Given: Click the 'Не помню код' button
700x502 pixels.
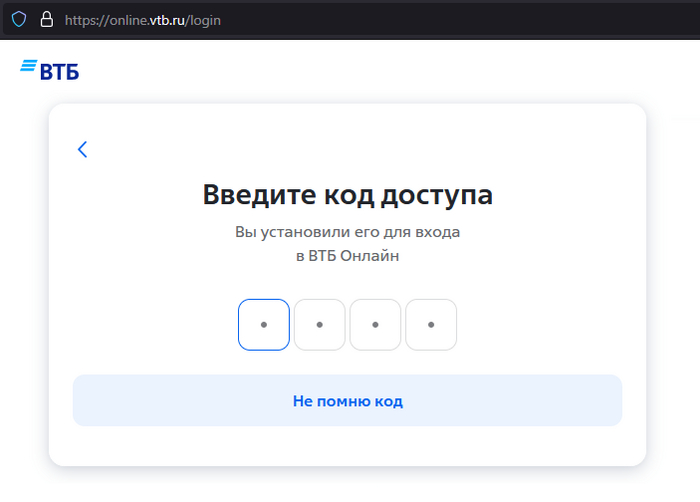Looking at the screenshot, I should pos(347,401).
